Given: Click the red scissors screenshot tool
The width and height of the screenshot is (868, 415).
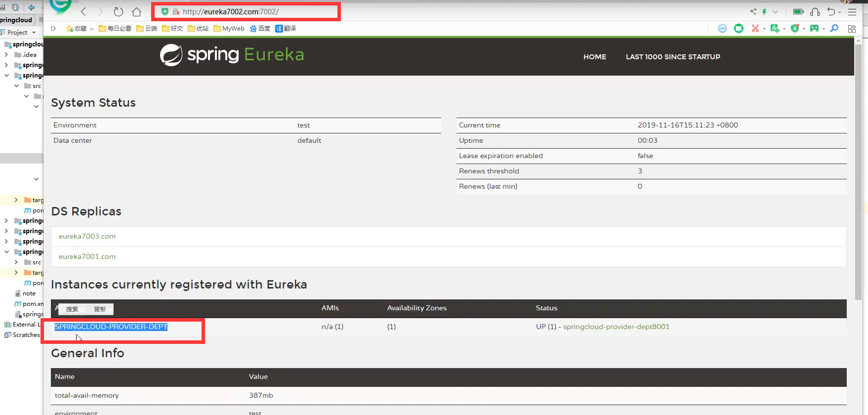Looking at the screenshot, I should 755,28.
